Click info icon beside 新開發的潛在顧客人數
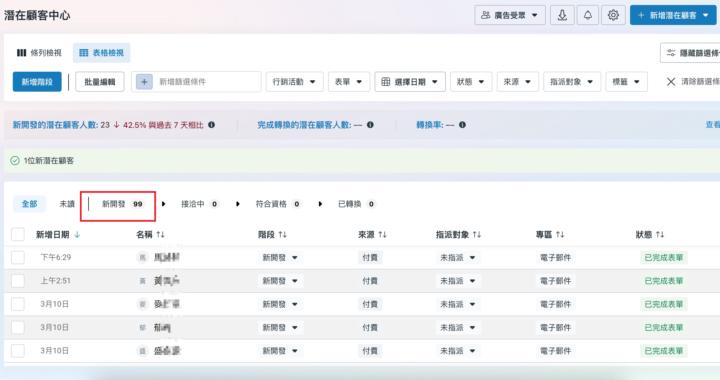 click(211, 125)
